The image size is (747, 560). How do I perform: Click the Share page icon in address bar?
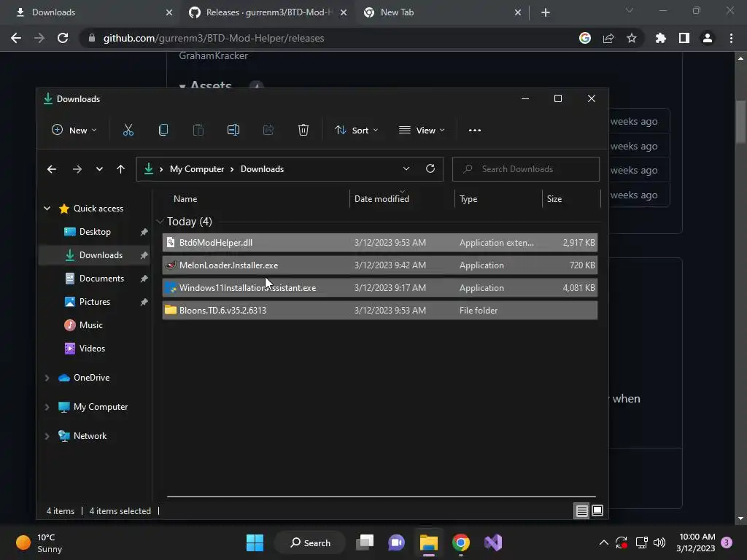point(608,38)
